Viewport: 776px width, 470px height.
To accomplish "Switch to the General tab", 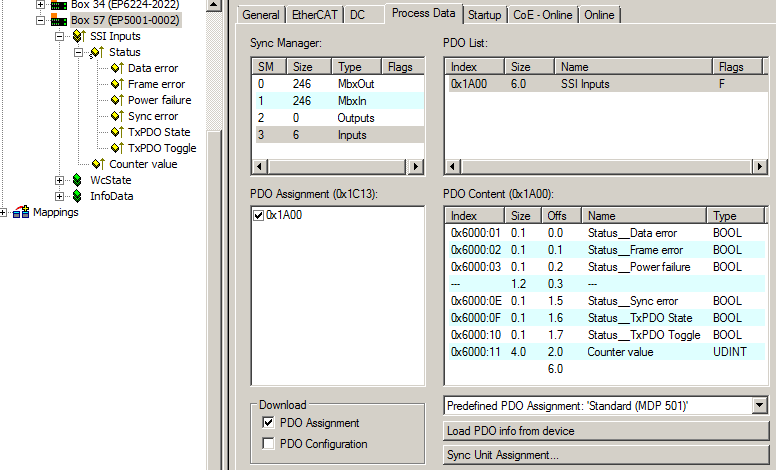I will tap(260, 15).
